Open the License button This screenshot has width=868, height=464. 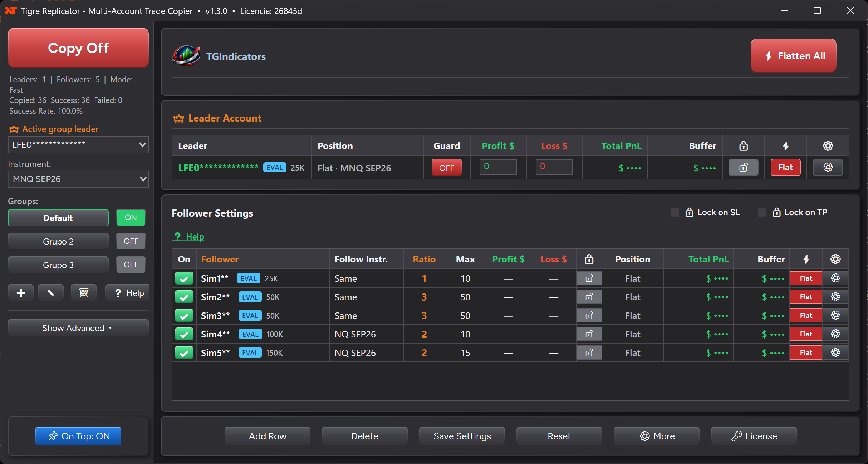754,436
